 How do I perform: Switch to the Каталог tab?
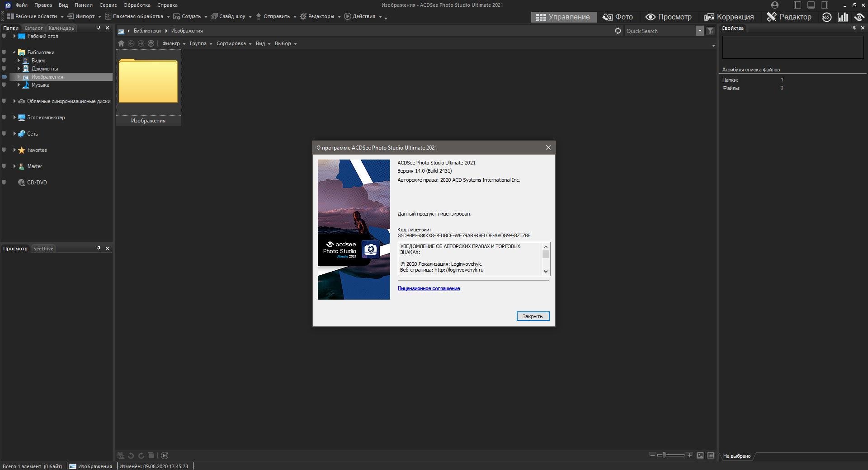[33, 28]
